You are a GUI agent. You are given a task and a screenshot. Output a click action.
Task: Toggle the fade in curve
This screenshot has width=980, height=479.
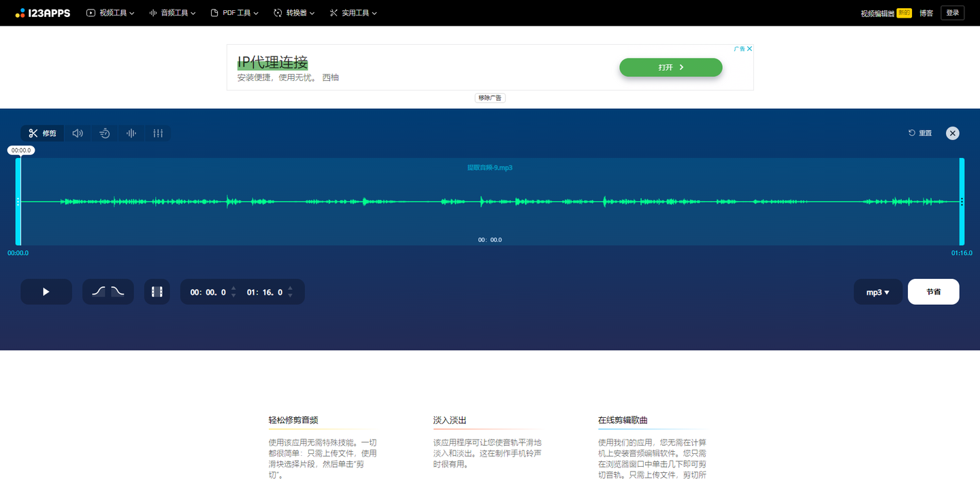pyautogui.click(x=99, y=292)
